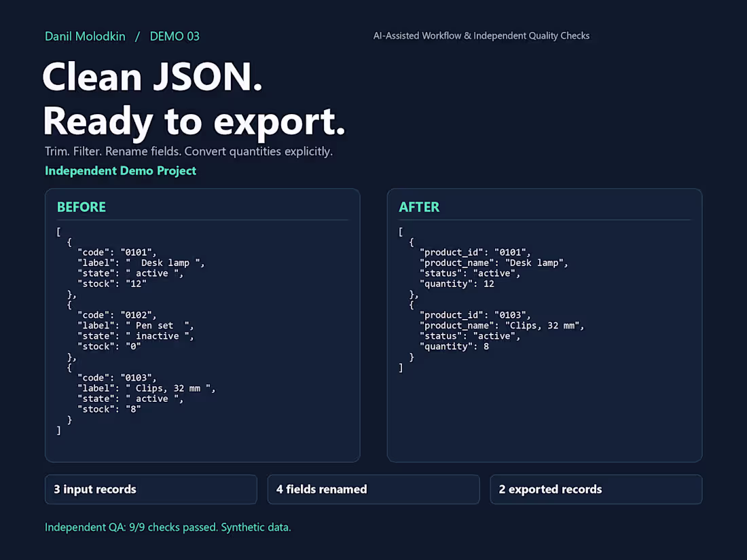This screenshot has height=560, width=747.
Task: Click the "code": "0103" line
Action: (x=117, y=378)
